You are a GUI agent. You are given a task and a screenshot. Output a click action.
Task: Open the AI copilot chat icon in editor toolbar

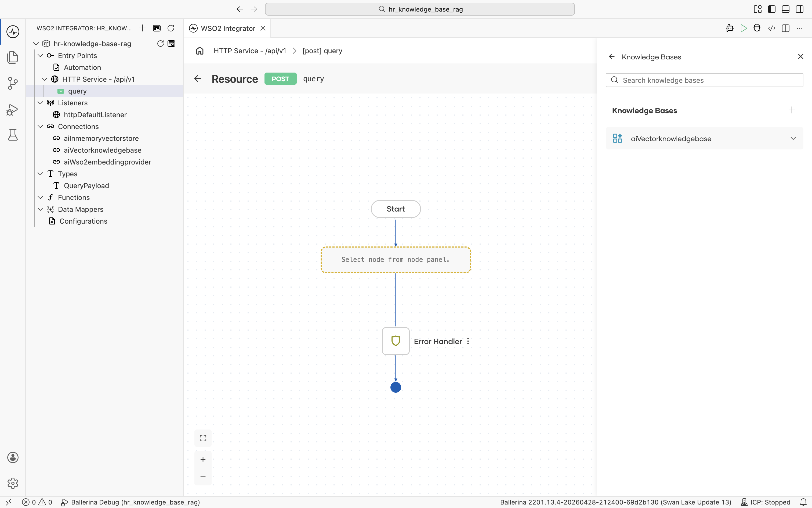click(730, 28)
